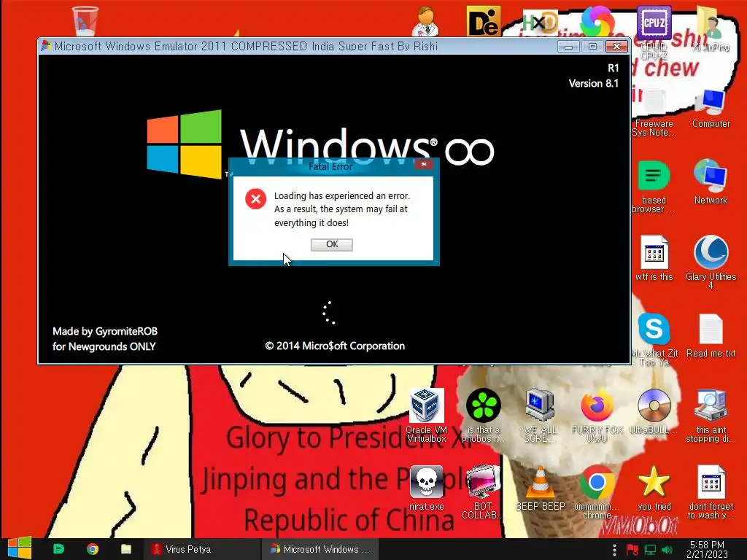Minimize the Windows Emulator window

568,46
